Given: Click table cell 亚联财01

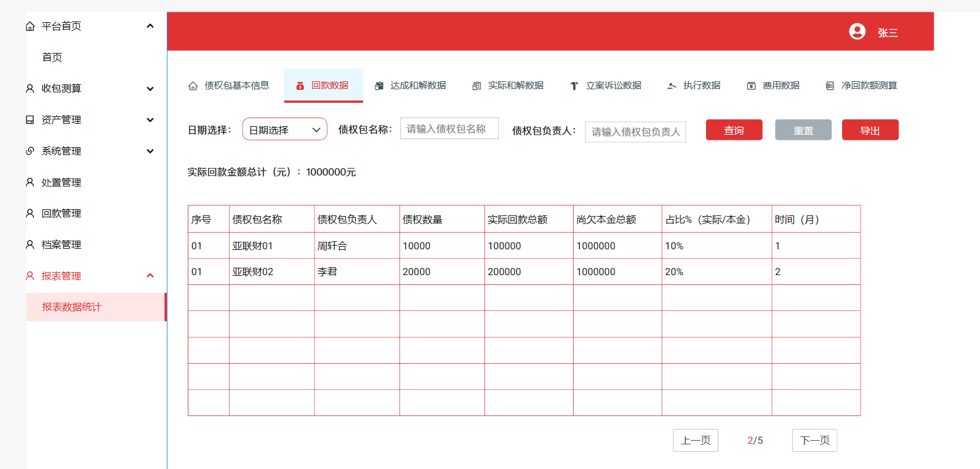Looking at the screenshot, I should (271, 246).
